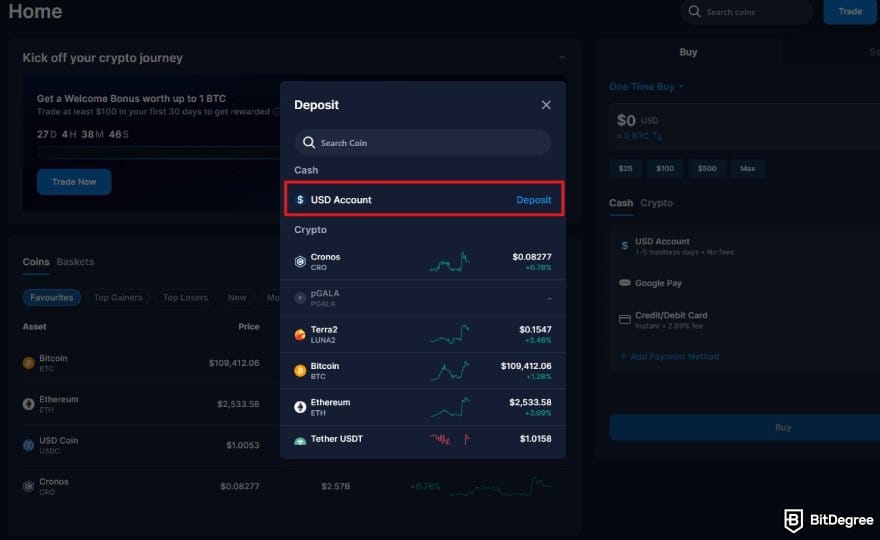Click the Credit/Debit Card icon
Image resolution: width=880 pixels, height=540 pixels.
click(x=625, y=319)
